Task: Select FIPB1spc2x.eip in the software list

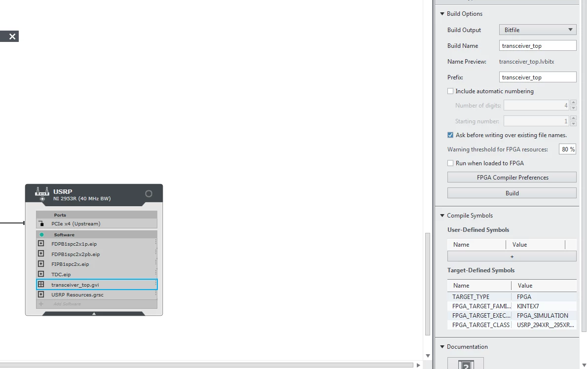Action: [70, 264]
